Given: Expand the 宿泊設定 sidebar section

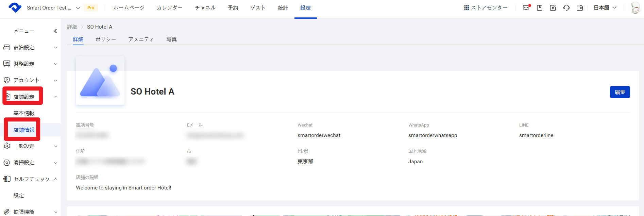Looking at the screenshot, I should (x=30, y=48).
